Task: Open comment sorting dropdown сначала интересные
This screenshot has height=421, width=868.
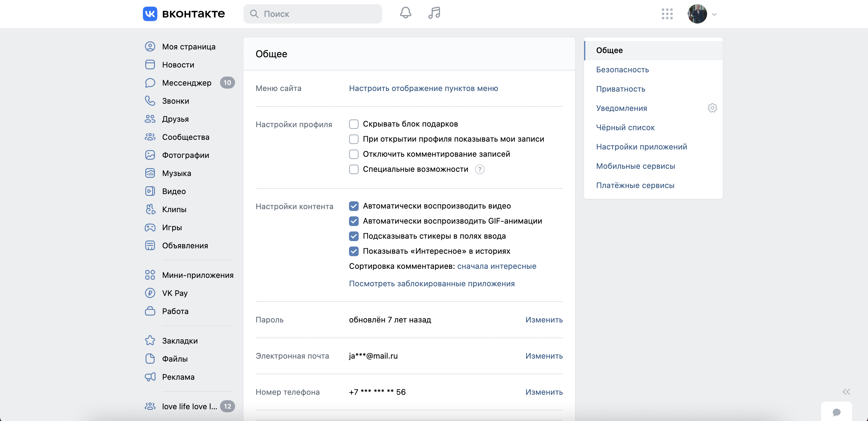Action: click(x=496, y=266)
